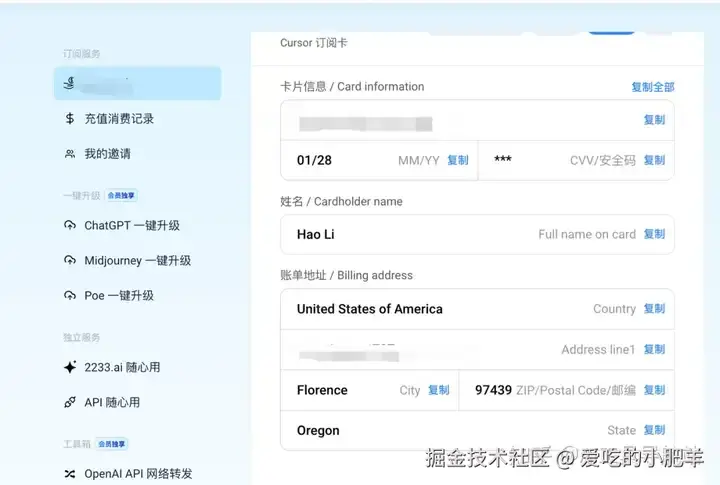Click the Oregon state text

[x=318, y=431]
